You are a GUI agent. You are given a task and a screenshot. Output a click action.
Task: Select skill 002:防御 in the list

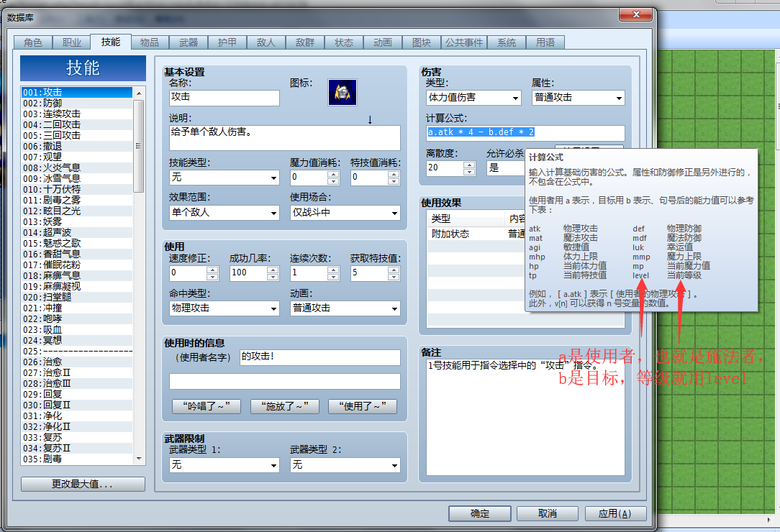(77, 103)
